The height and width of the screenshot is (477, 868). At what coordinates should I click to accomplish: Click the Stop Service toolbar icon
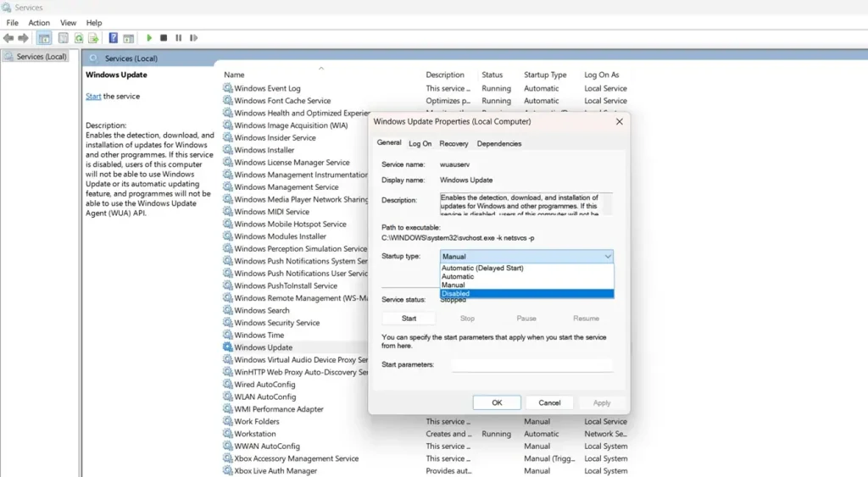click(164, 38)
